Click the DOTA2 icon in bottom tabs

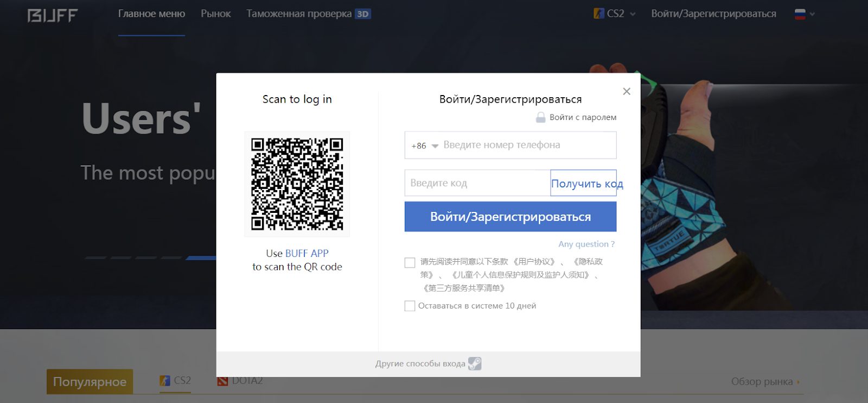(222, 381)
